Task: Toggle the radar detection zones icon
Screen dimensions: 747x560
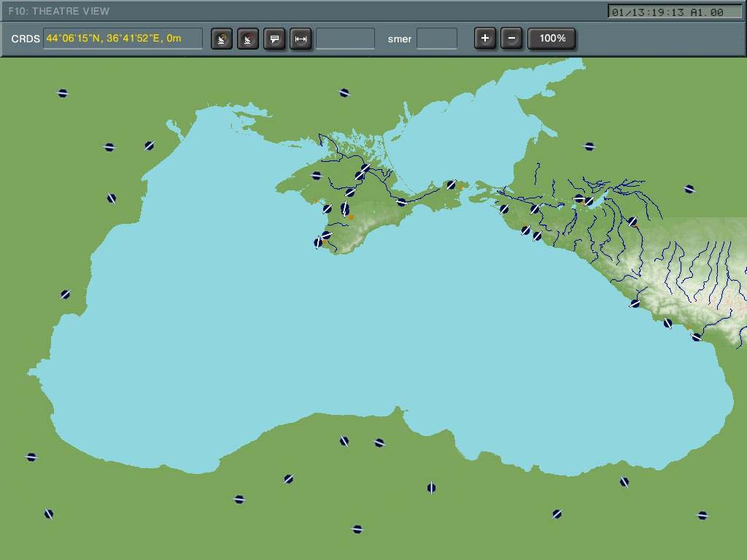Action: coord(222,39)
